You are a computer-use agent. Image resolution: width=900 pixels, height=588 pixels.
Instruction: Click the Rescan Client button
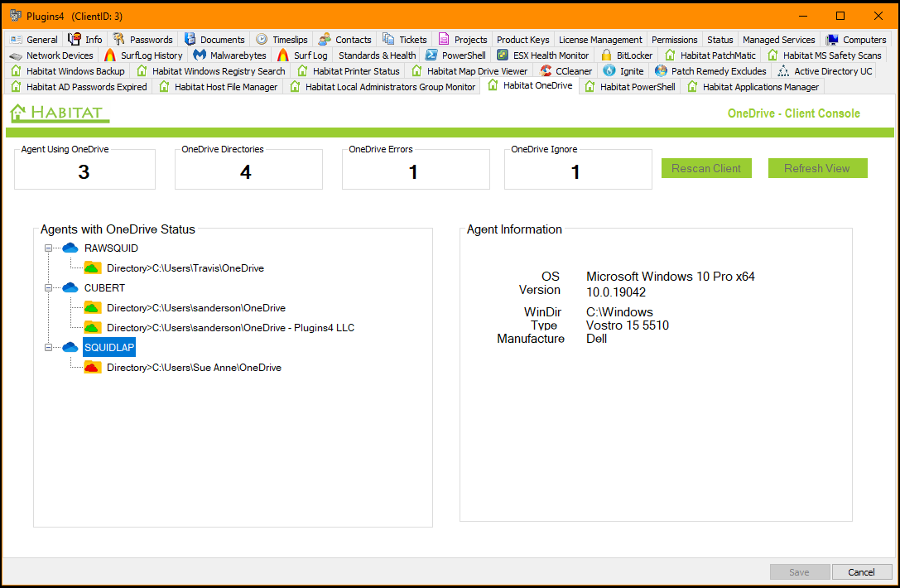pyautogui.click(x=706, y=168)
